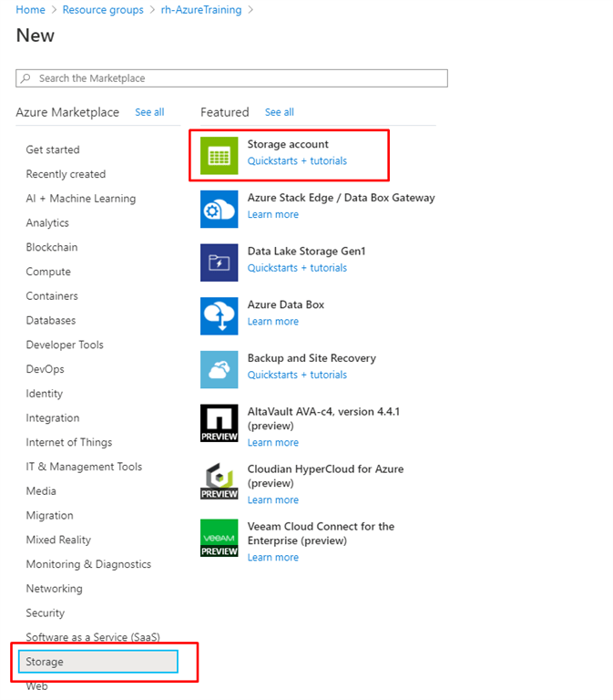Screen dimensions: 613x700
Task: Focus the Search the Marketplace field
Action: pyautogui.click(x=231, y=78)
